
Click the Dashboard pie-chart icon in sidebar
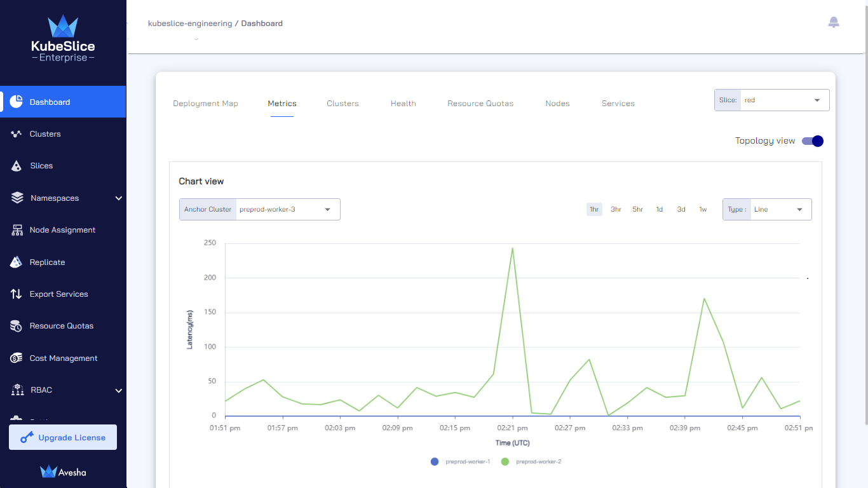(17, 102)
